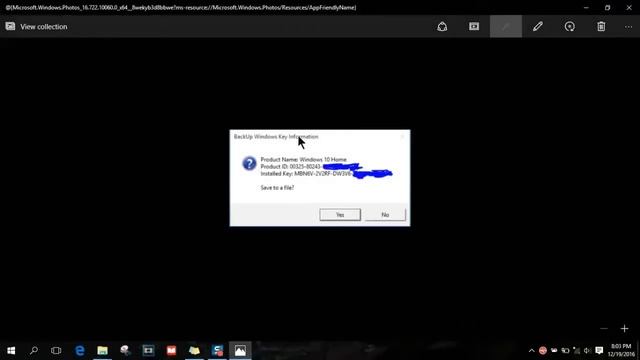Click the red circular tray icon

[542, 351]
